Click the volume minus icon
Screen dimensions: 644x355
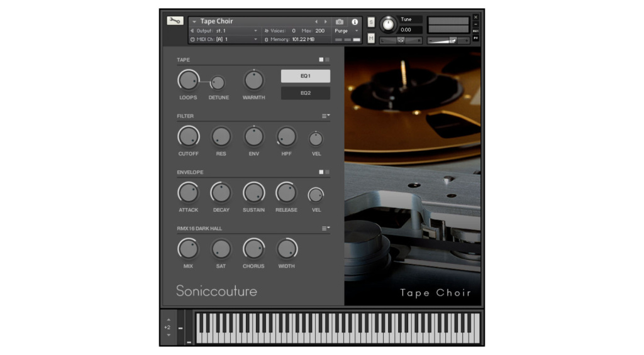click(x=430, y=41)
